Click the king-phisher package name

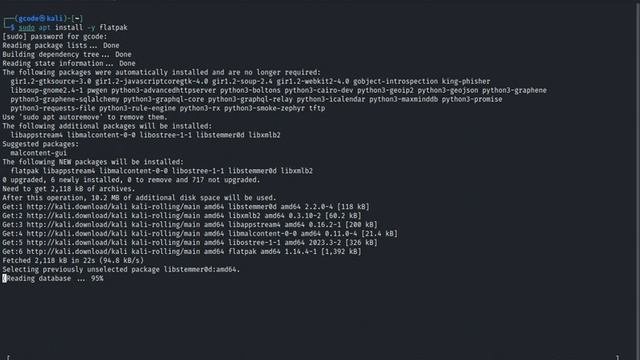tap(466, 81)
